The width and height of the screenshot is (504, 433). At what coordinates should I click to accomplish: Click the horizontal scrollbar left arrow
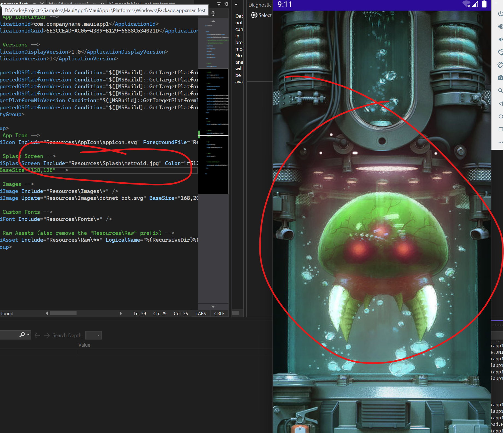point(47,313)
